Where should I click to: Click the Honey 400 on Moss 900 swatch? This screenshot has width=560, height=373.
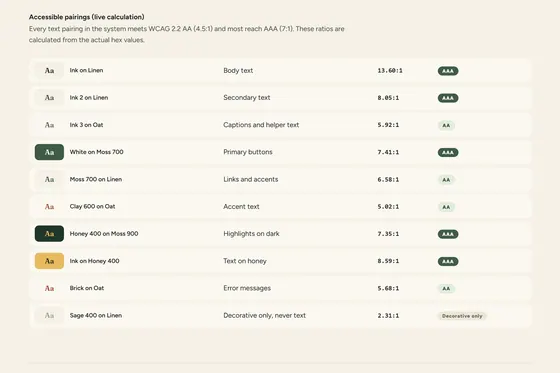[49, 234]
